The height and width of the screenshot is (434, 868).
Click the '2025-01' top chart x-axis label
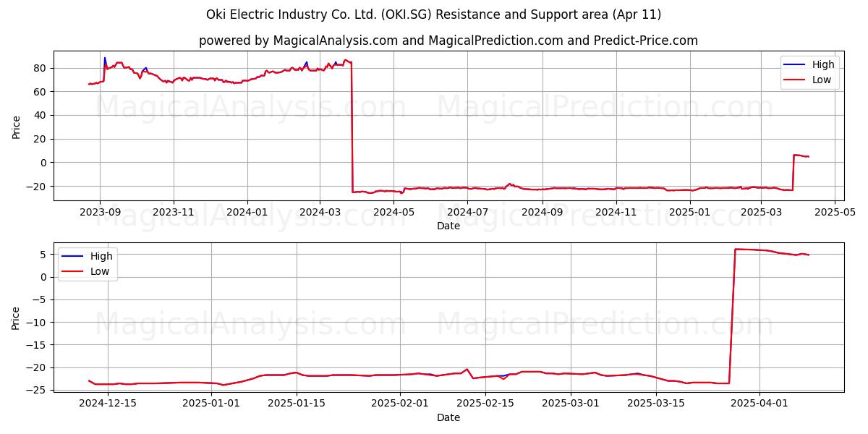[689, 212]
